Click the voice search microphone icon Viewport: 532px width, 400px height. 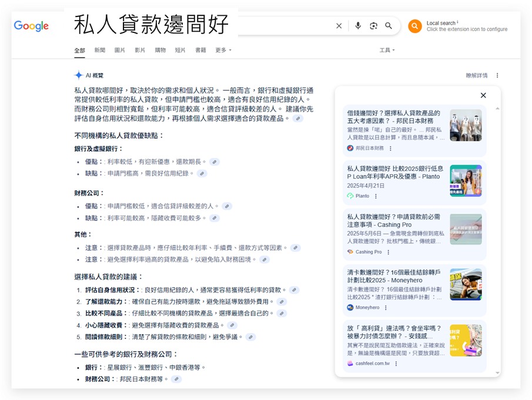(x=357, y=26)
